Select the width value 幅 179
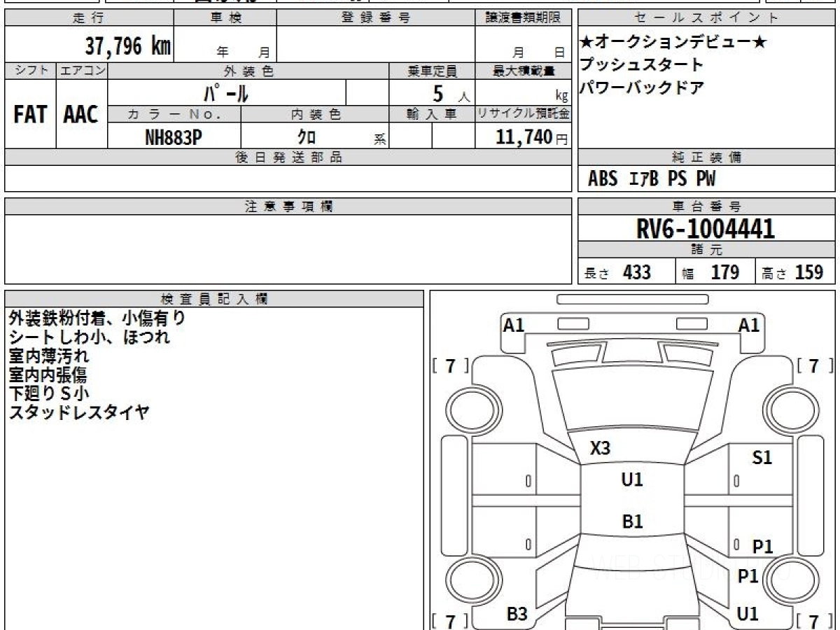 coord(710,272)
